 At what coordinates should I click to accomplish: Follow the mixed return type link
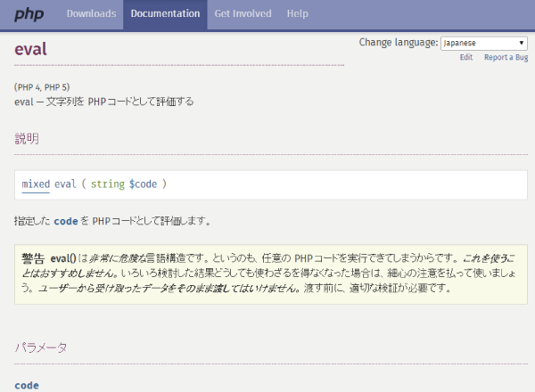point(36,184)
